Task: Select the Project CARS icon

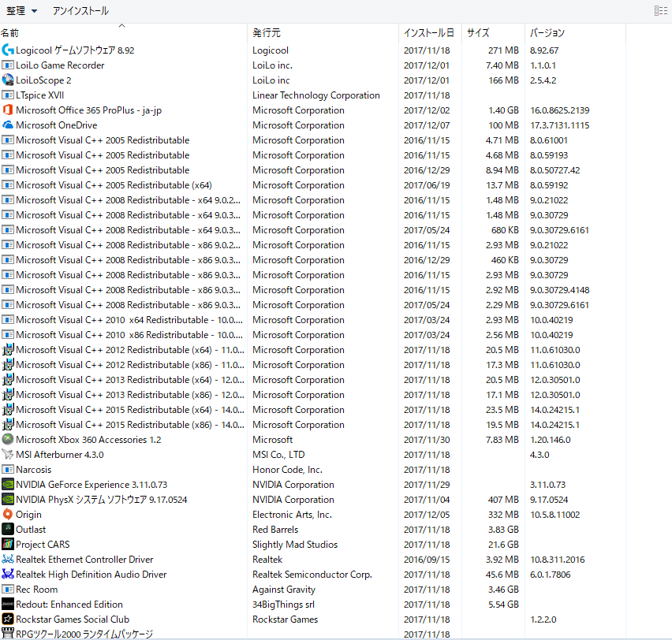Action: point(8,545)
